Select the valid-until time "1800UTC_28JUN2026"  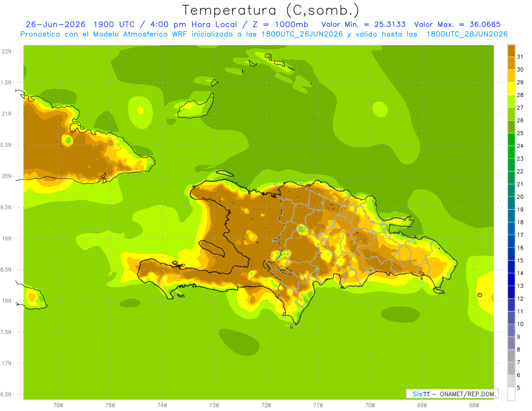pos(467,34)
